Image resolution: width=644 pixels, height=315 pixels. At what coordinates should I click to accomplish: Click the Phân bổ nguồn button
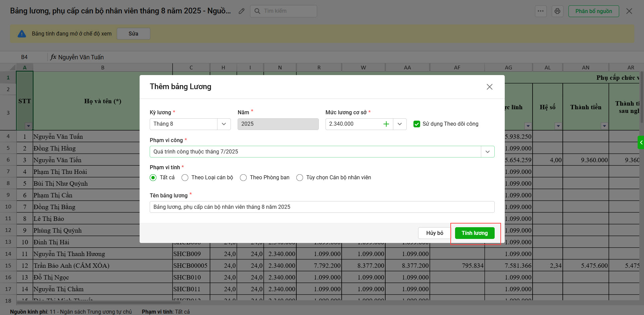(x=593, y=11)
